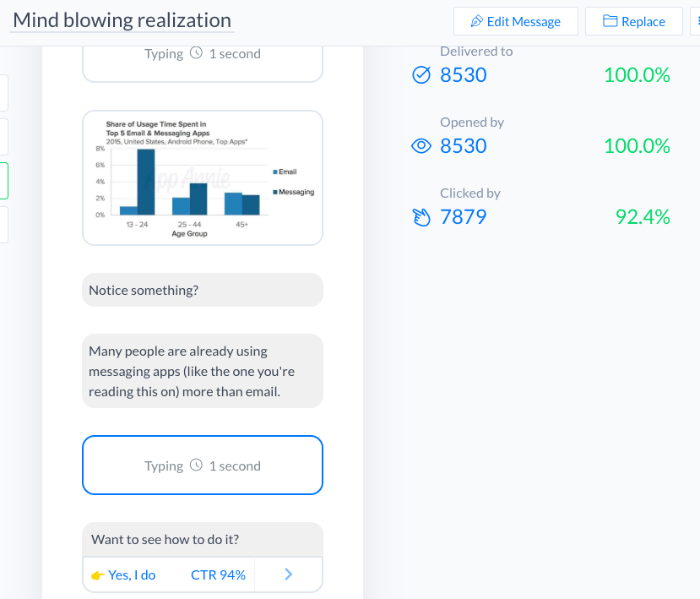Click the "Want to see how to do it?" text

(171, 539)
